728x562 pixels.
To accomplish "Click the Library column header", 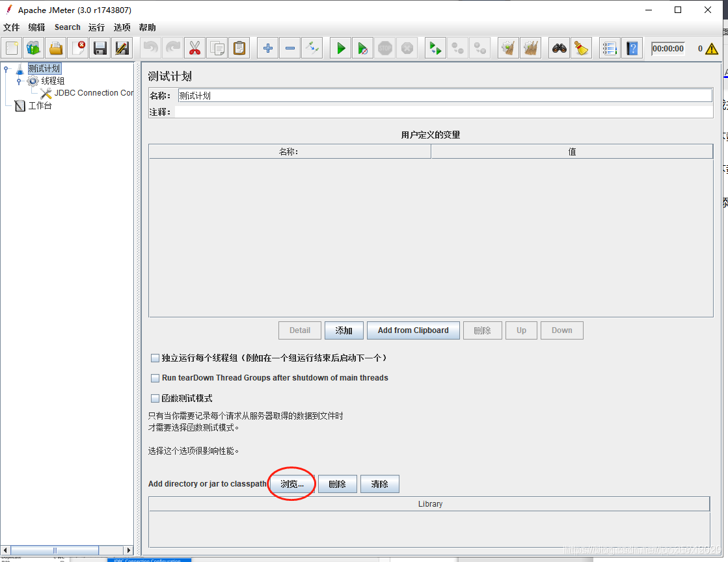I will (429, 504).
